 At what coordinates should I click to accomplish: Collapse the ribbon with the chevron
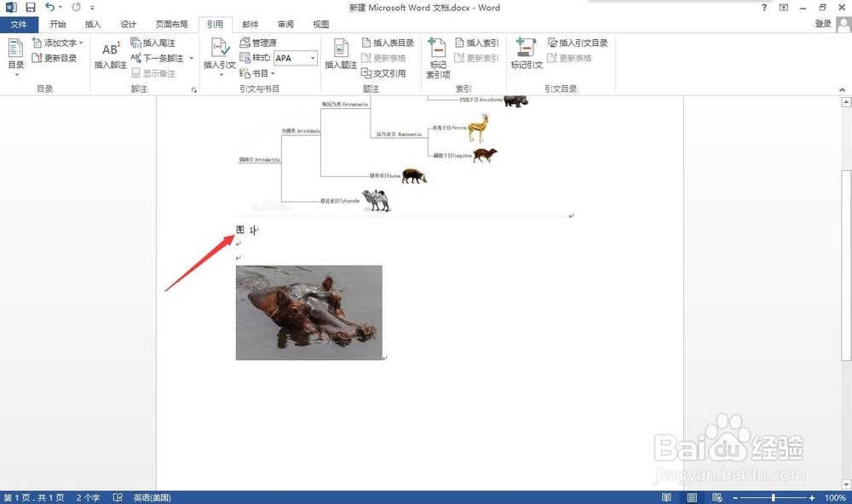tap(843, 89)
